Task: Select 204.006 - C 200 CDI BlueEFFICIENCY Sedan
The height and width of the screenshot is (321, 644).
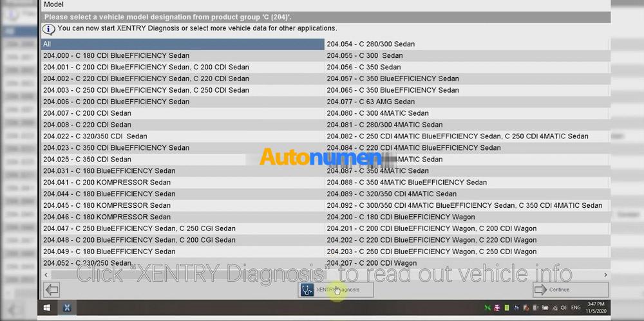Action: tap(183, 102)
